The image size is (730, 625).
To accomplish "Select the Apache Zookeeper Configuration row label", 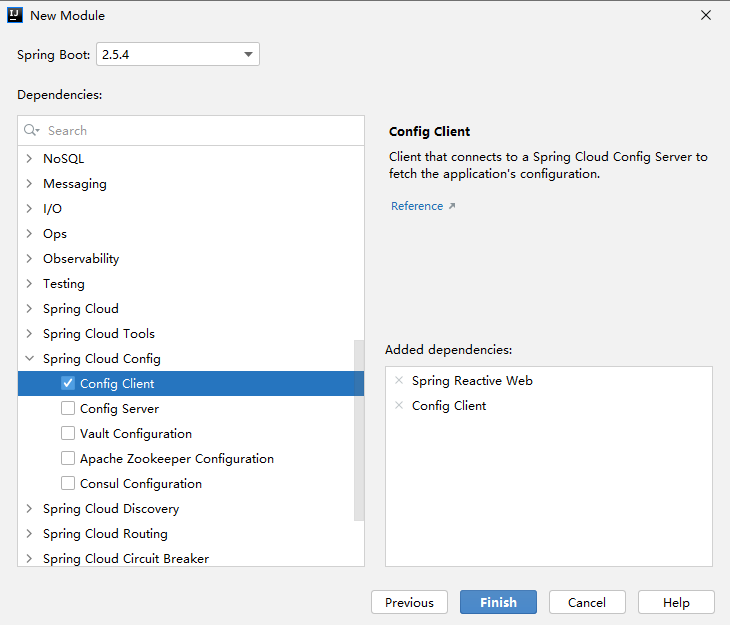I will (176, 459).
